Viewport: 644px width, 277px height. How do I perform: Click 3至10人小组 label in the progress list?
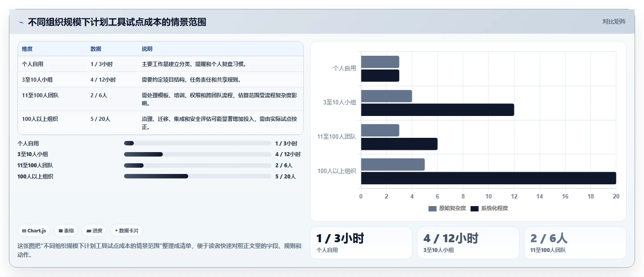33,154
